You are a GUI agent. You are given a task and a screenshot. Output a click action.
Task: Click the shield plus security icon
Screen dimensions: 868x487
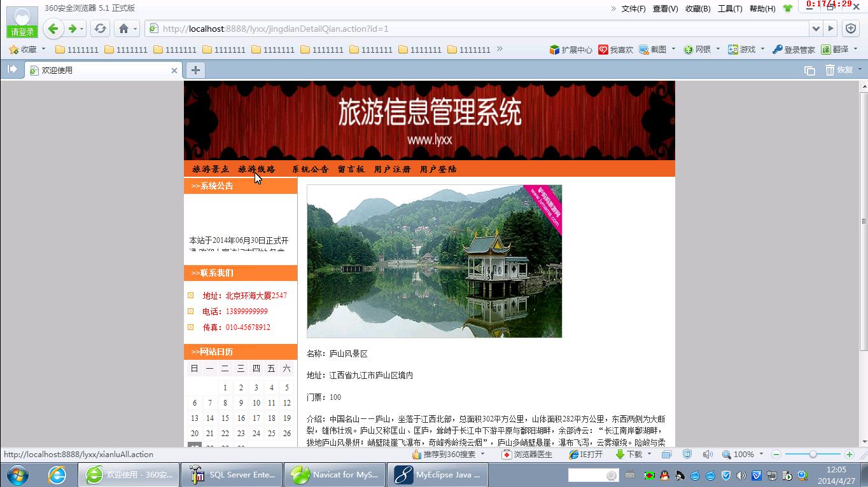point(851,29)
